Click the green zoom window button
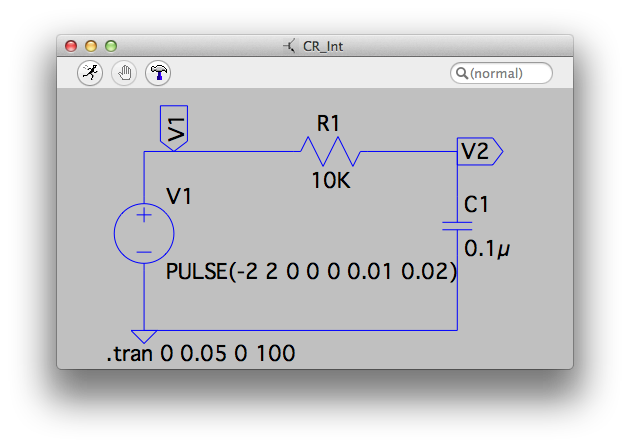The height and width of the screenshot is (448, 630). click(x=111, y=46)
